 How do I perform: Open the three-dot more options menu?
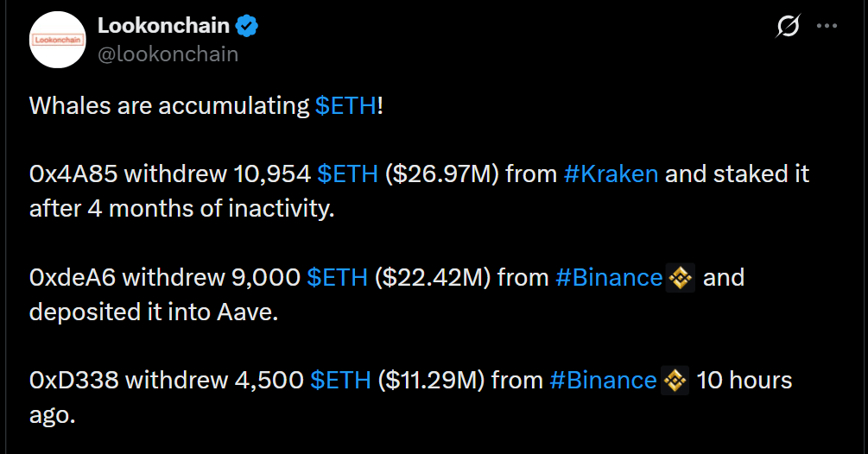(827, 25)
